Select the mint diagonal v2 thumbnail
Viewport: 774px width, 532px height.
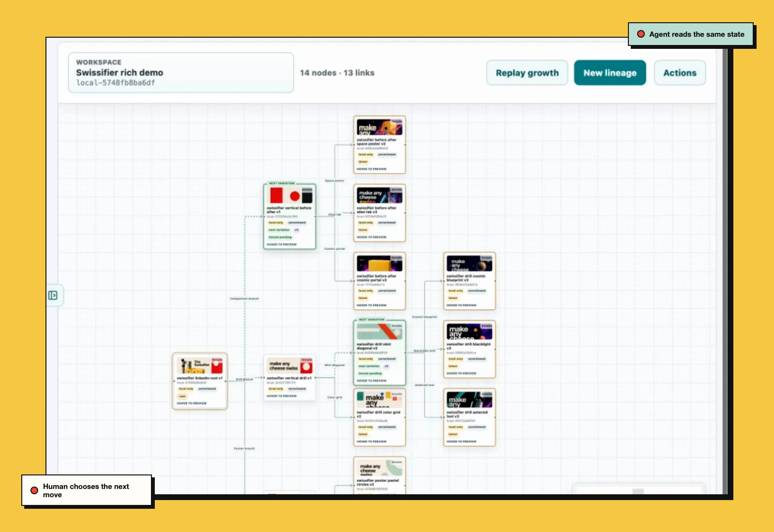pos(379,332)
